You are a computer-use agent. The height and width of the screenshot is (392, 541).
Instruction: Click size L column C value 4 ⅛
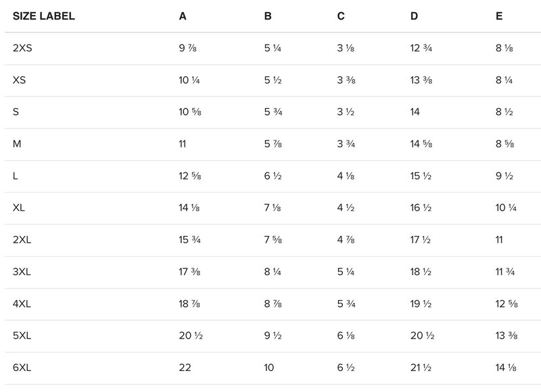coord(346,176)
